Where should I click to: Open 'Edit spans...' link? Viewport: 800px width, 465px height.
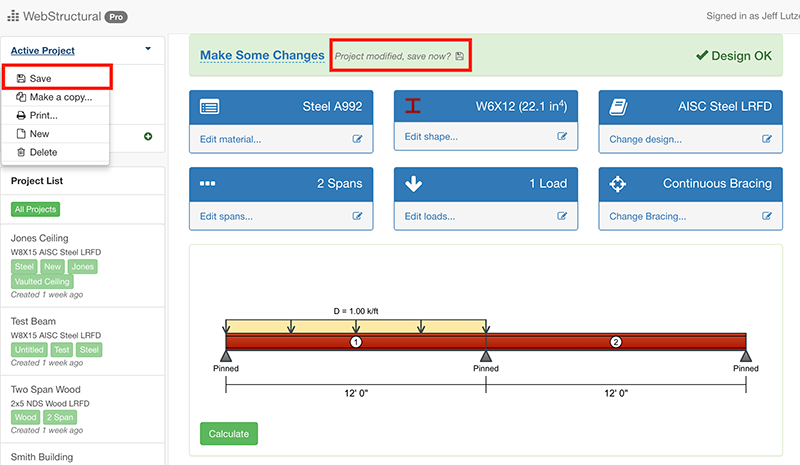226,216
